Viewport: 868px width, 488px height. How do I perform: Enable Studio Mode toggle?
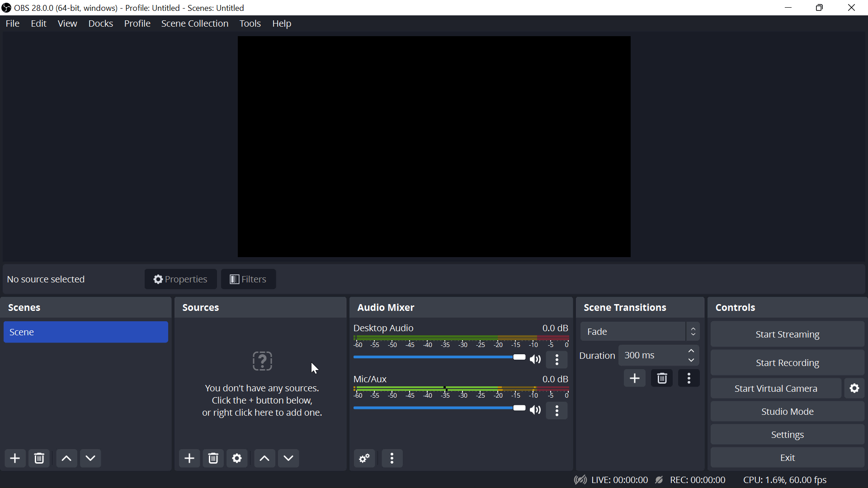[x=788, y=411]
